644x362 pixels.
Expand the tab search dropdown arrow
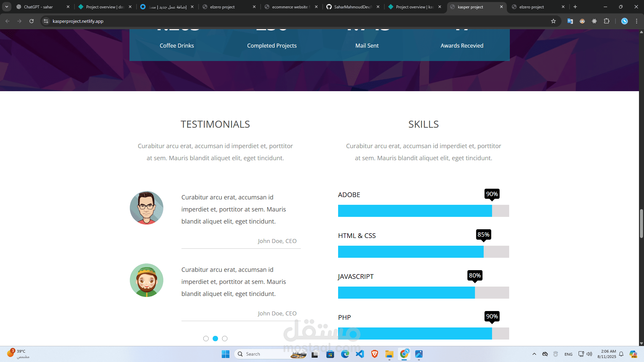[x=7, y=7]
